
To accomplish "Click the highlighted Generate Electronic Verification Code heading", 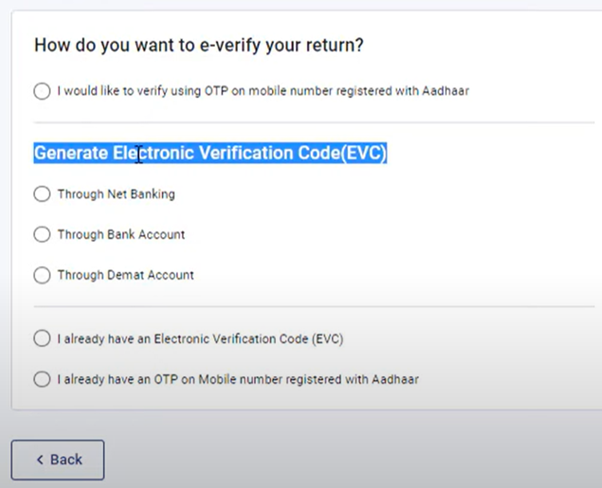I will click(210, 153).
